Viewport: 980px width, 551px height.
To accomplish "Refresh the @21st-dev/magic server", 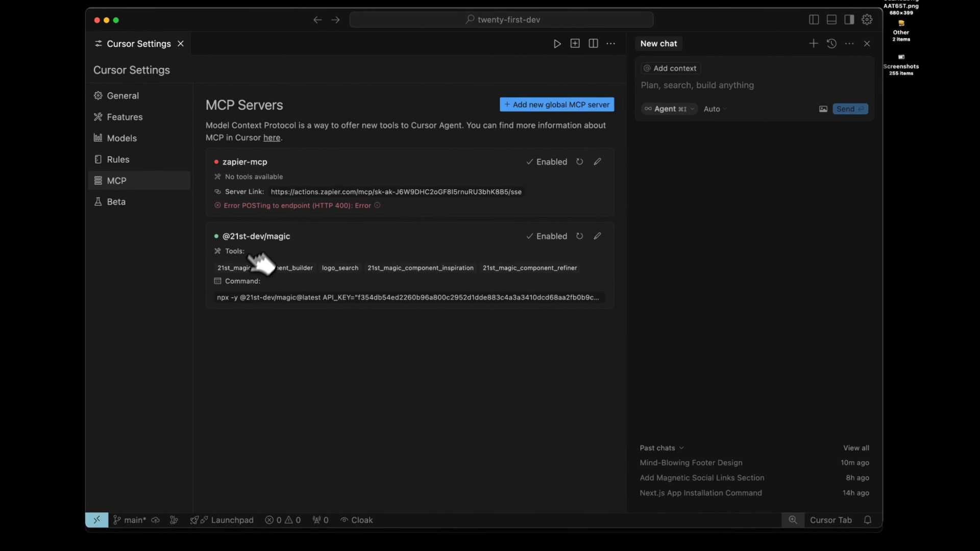I will 579,236.
